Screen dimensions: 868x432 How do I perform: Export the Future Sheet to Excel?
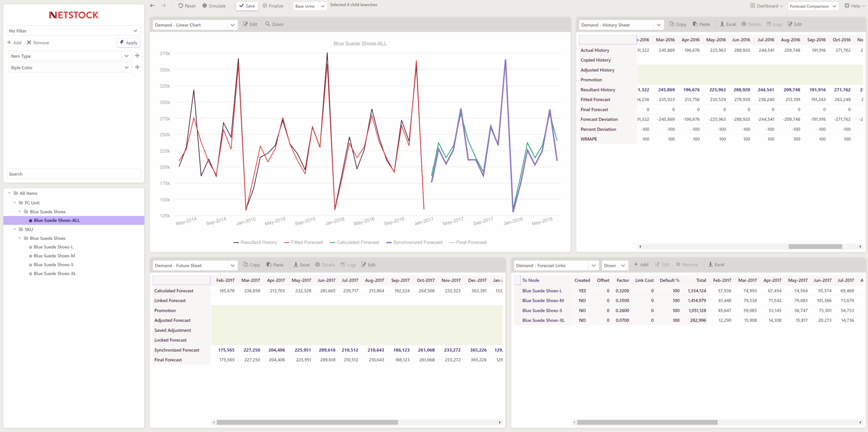(x=302, y=265)
